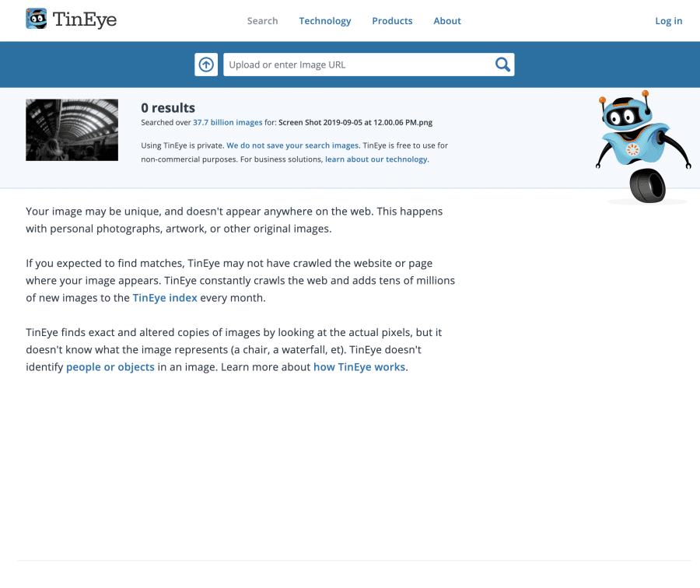
Task: Open the Products nav menu
Action: [393, 21]
